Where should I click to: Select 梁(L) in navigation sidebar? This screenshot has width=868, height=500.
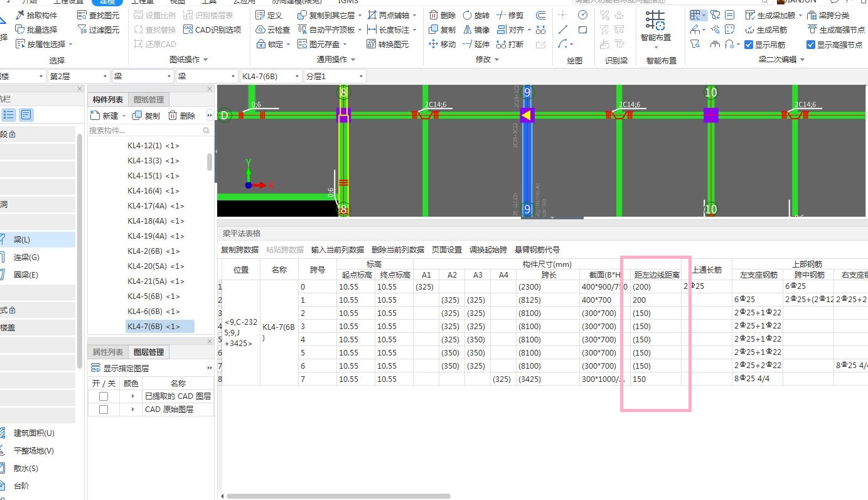(x=38, y=239)
